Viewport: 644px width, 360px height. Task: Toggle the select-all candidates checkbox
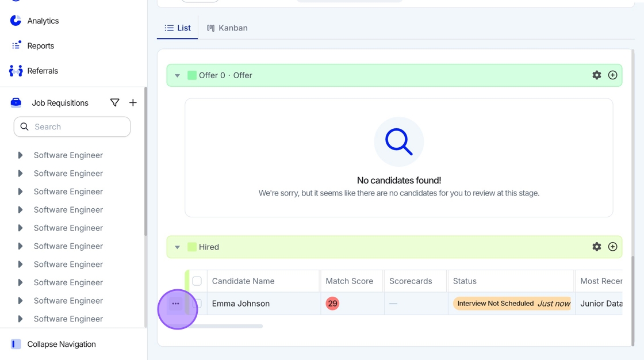tap(197, 281)
